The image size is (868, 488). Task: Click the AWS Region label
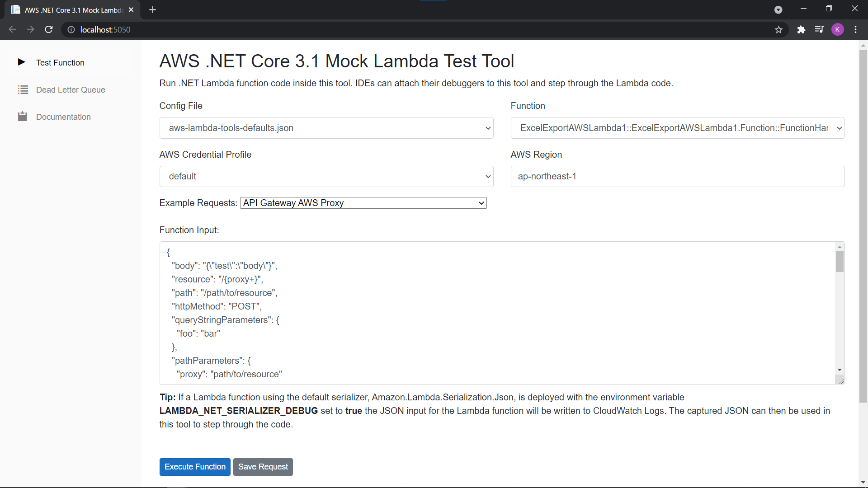coord(536,155)
